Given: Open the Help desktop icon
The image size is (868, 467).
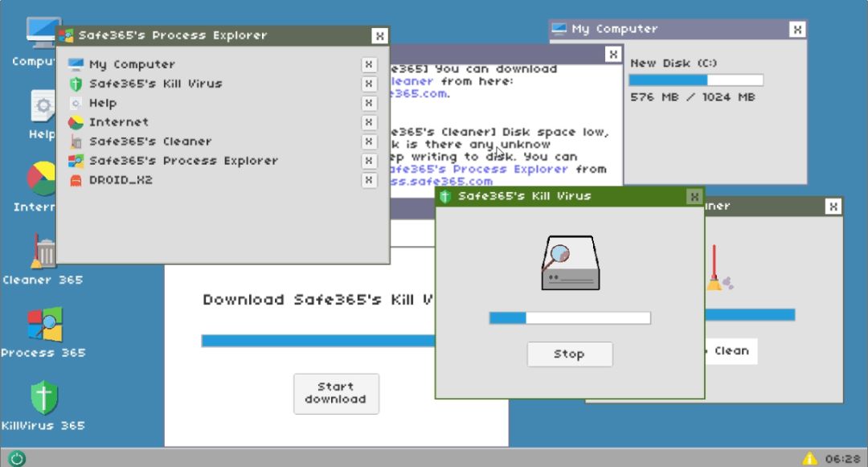Looking at the screenshot, I should pos(42,109).
